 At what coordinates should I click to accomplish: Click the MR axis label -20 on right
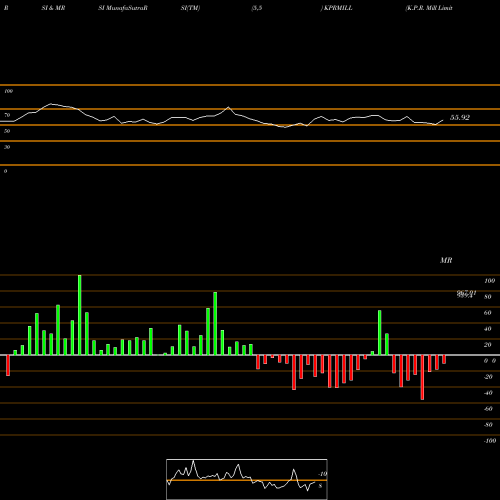(488, 377)
